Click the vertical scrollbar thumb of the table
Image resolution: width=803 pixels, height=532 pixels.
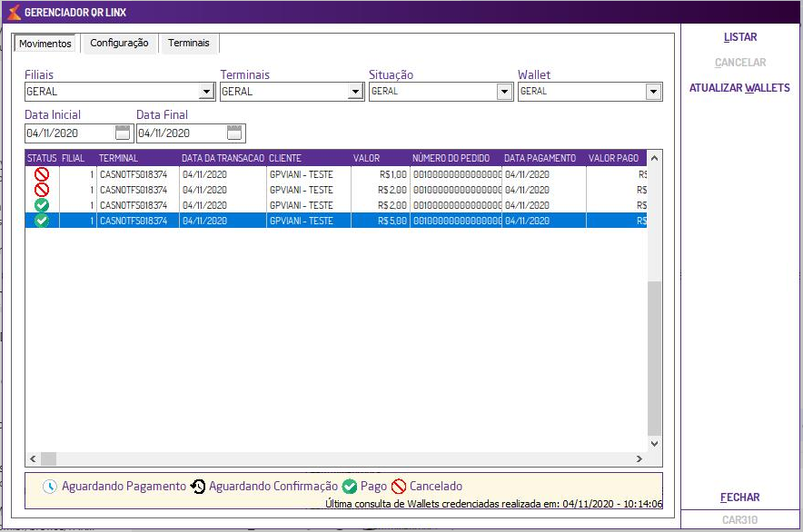(x=654, y=358)
